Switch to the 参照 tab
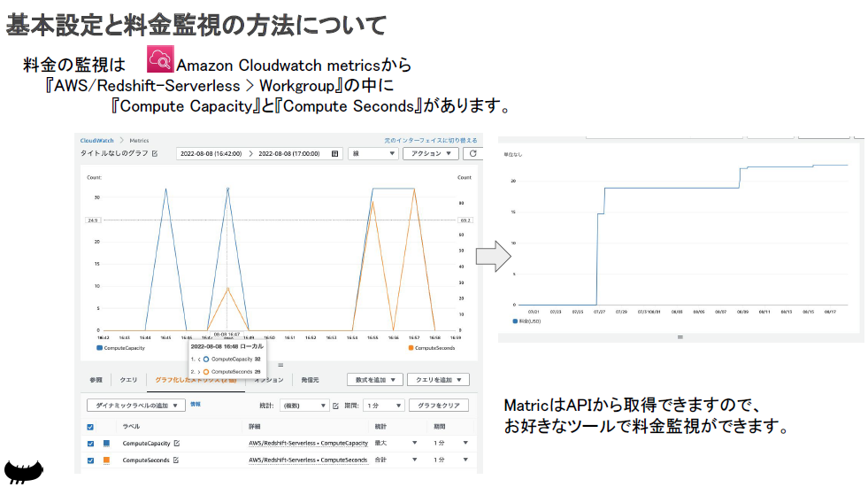The height and width of the screenshot is (495, 868). tap(96, 380)
